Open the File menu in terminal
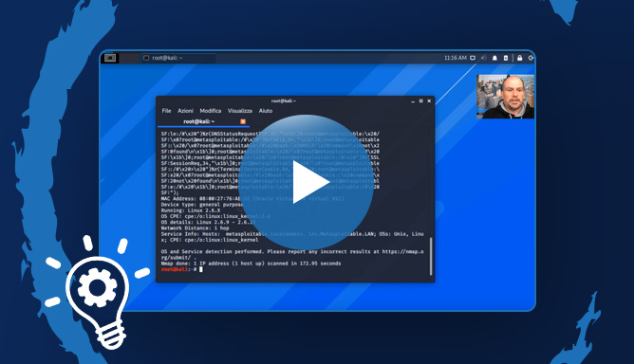 coord(167,111)
